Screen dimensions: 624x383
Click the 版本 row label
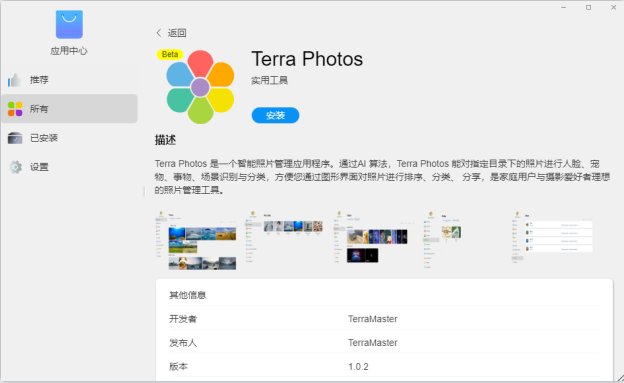[178, 367]
